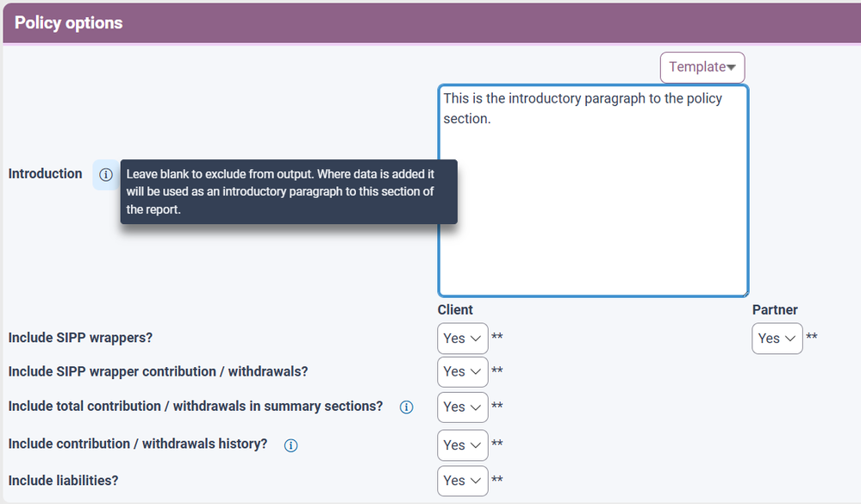Viewport: 861px width, 504px height.
Task: Click the "Include liabilities?" label
Action: point(63,480)
